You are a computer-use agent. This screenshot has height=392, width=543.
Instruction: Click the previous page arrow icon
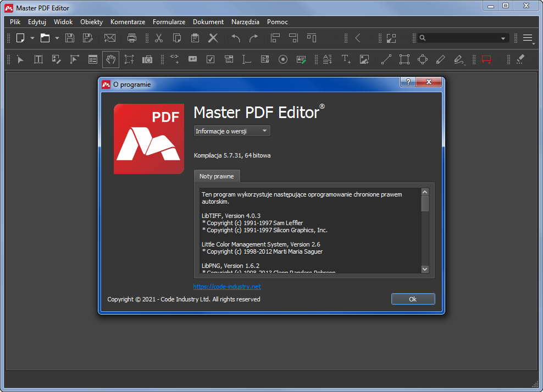(358, 38)
